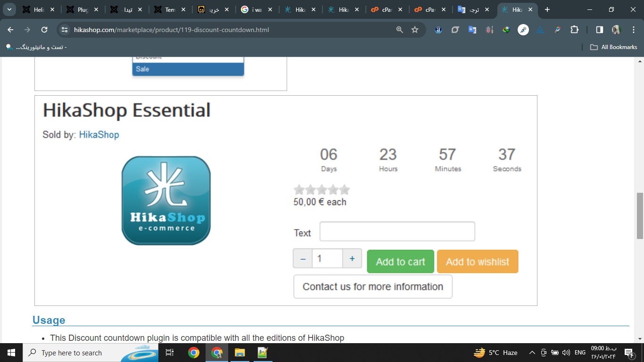Open a new browser tab

(547, 9)
